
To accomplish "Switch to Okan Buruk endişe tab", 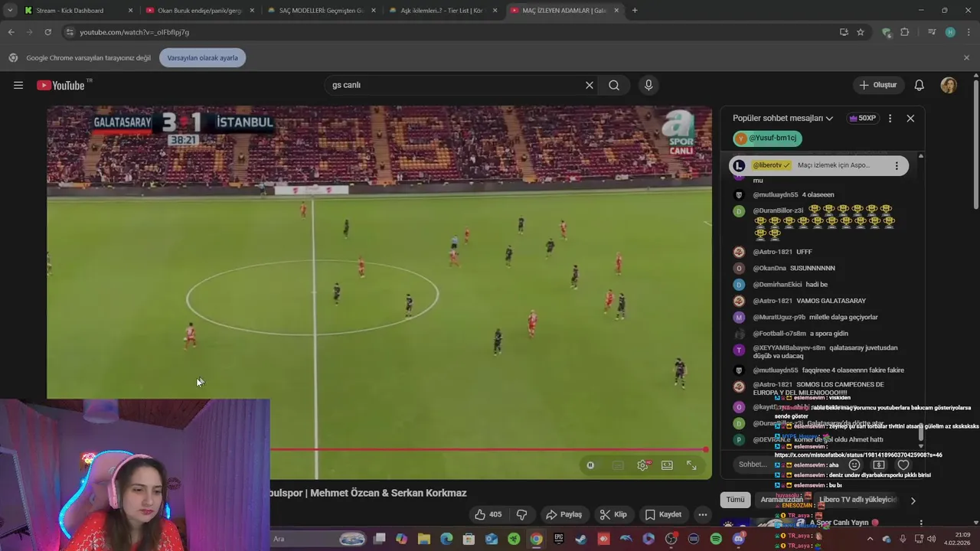I will click(x=200, y=11).
